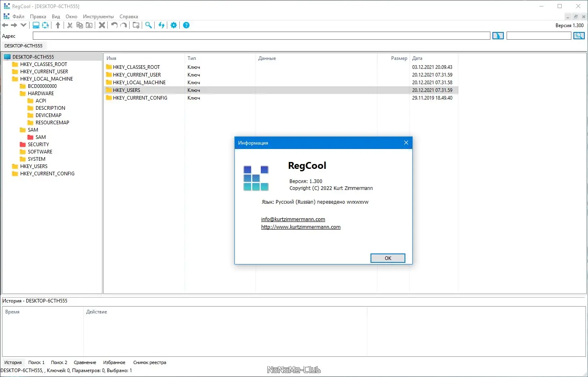Screen dimensions: 588x377
Task: Undo the last action via toolbar
Action: tap(114, 25)
